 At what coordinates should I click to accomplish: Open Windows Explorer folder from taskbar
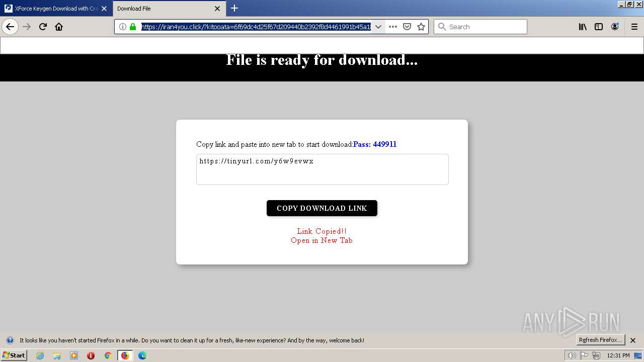pyautogui.click(x=57, y=355)
